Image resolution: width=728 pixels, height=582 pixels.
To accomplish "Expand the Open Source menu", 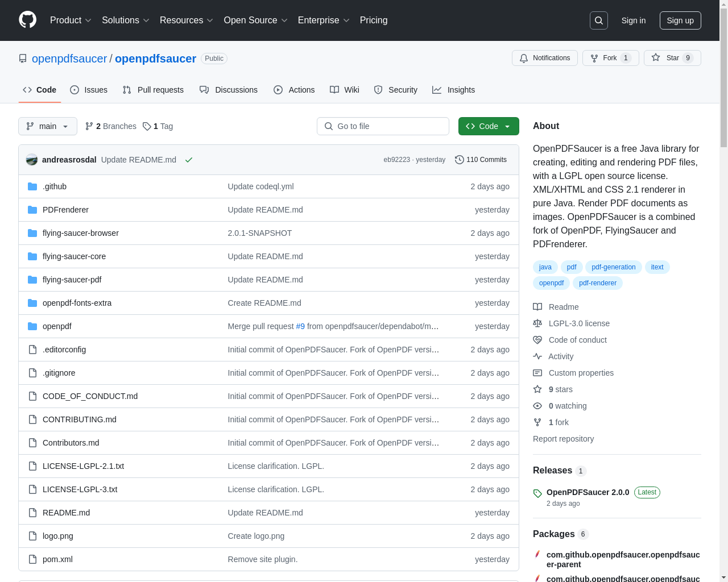I will [x=256, y=20].
